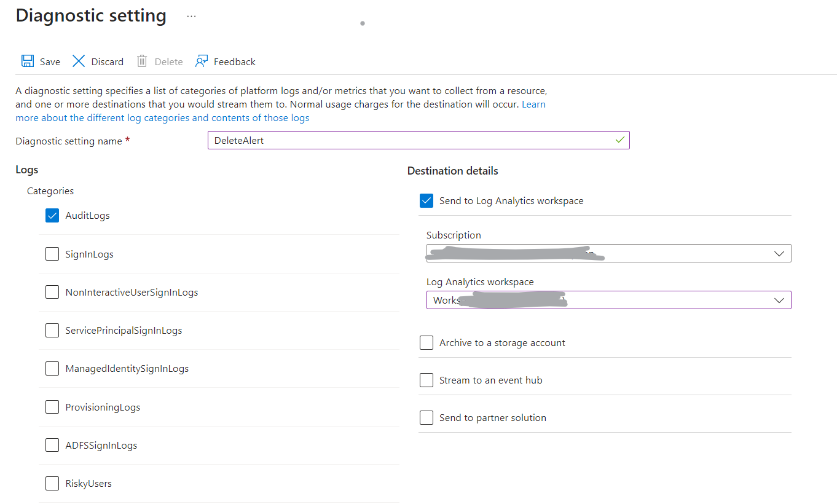The height and width of the screenshot is (504, 837).
Task: Enable Send to partner solution
Action: (x=426, y=417)
